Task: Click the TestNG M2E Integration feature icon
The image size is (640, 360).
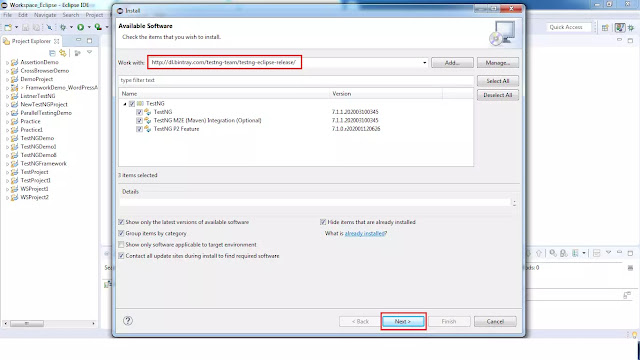Action: tap(148, 120)
